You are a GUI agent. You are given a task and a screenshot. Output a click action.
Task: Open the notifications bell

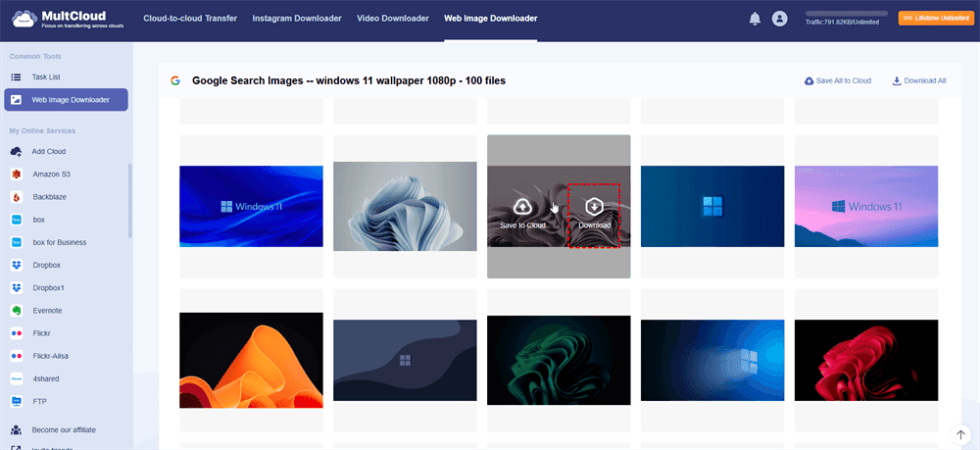coord(755,19)
